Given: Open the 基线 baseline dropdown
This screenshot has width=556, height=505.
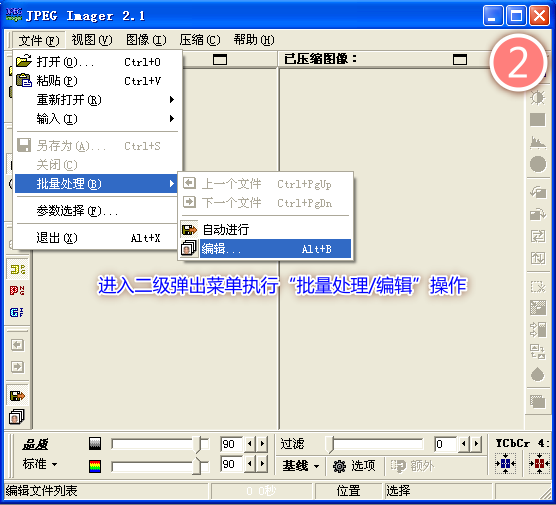Looking at the screenshot, I should pos(301,466).
